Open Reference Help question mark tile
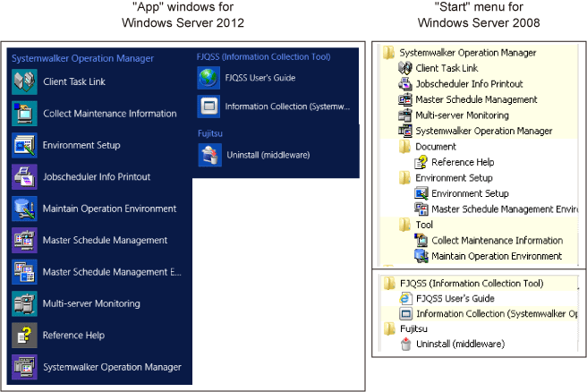 [24, 335]
